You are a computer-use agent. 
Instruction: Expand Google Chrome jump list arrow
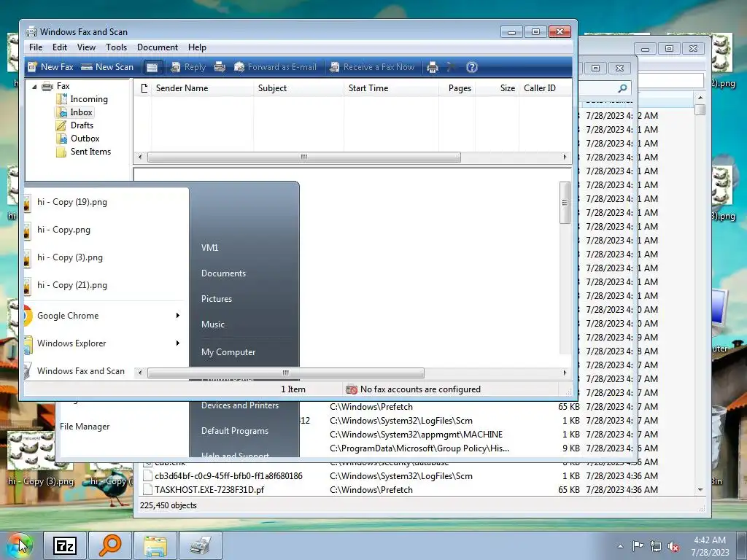(178, 315)
